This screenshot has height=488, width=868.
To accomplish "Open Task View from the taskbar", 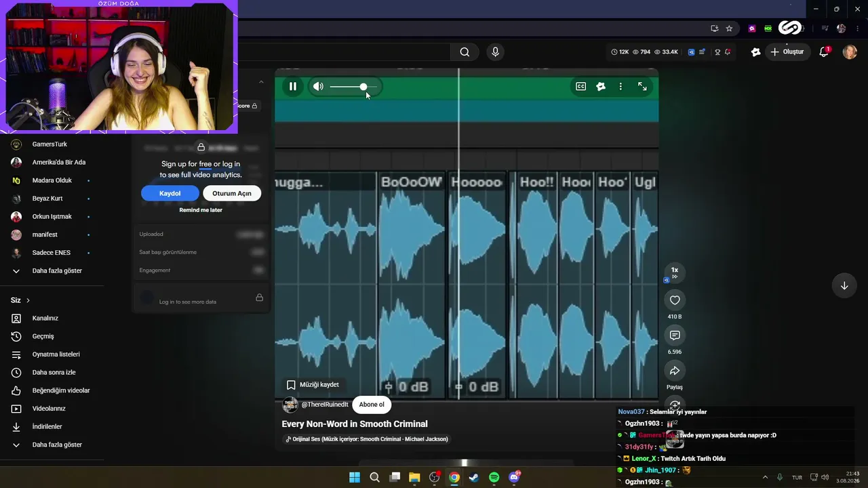I will [x=395, y=477].
